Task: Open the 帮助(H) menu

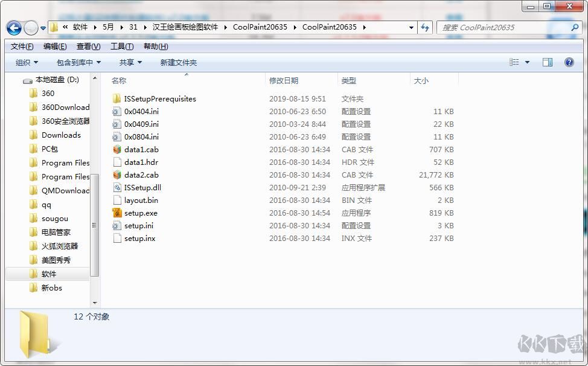Action: [156, 46]
